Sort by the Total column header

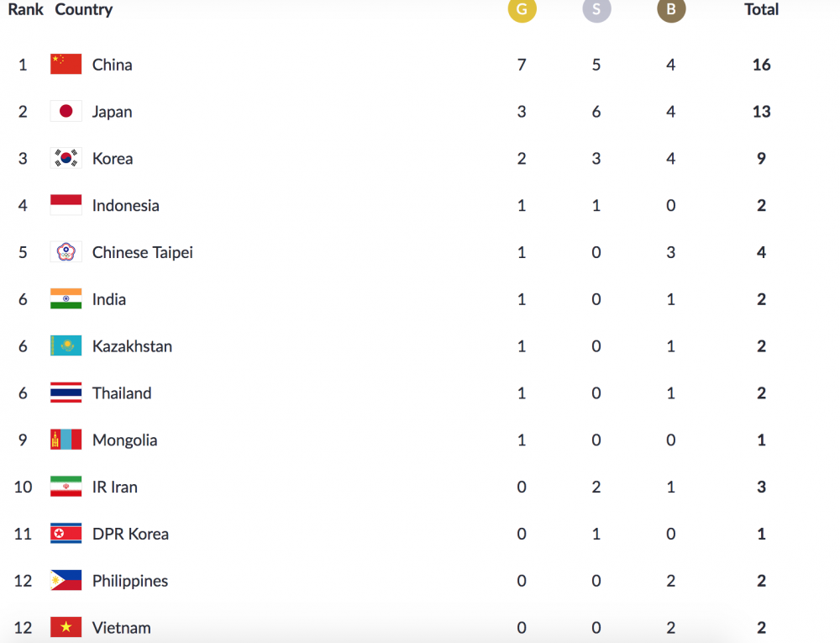click(x=761, y=10)
